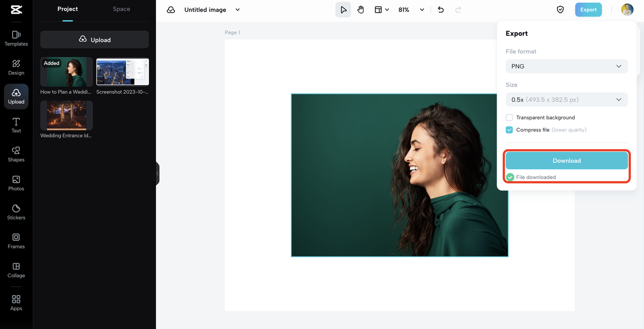Click the Upload button in panel

click(x=95, y=39)
